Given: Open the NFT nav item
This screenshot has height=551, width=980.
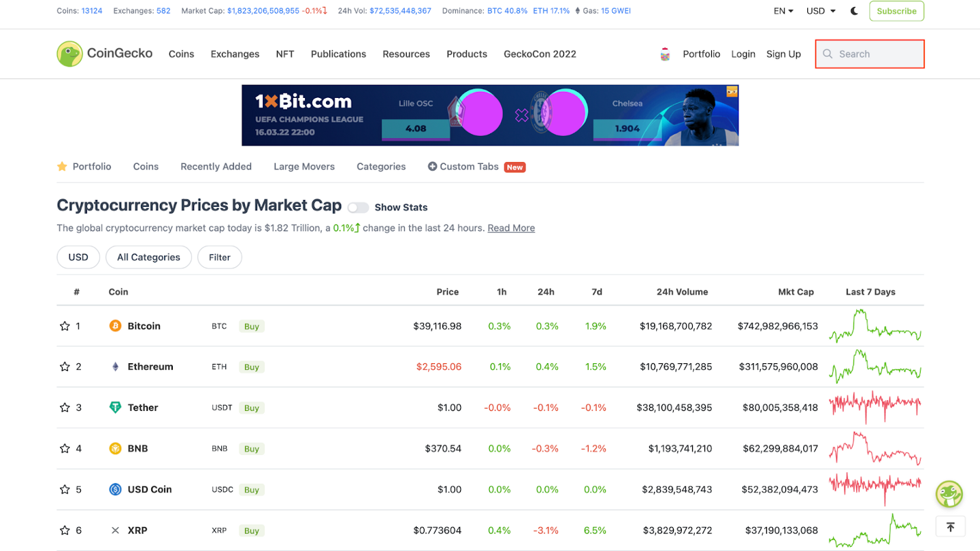Looking at the screenshot, I should point(285,54).
